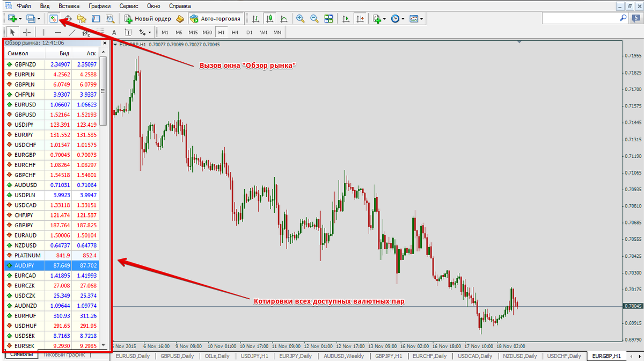Select the Candlesticks chart type

(268, 18)
